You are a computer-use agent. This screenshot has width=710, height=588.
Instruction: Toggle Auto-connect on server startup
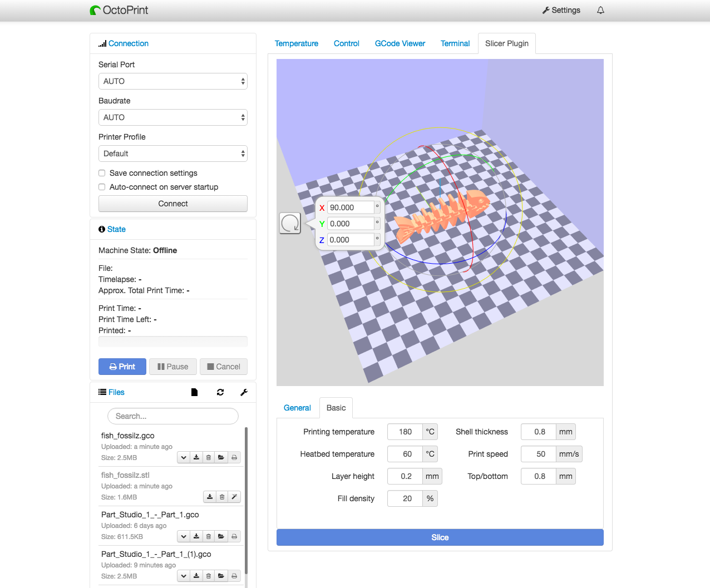click(x=102, y=187)
